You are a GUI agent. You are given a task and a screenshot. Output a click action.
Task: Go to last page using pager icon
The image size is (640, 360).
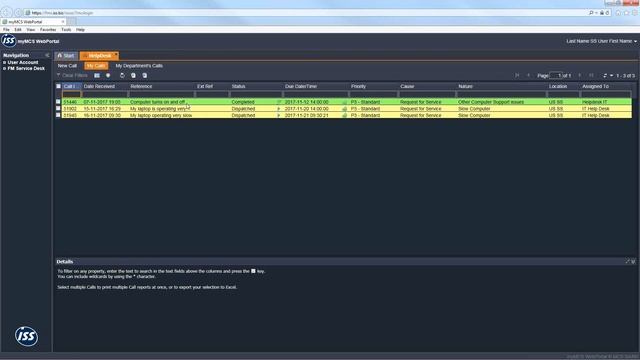(591, 76)
